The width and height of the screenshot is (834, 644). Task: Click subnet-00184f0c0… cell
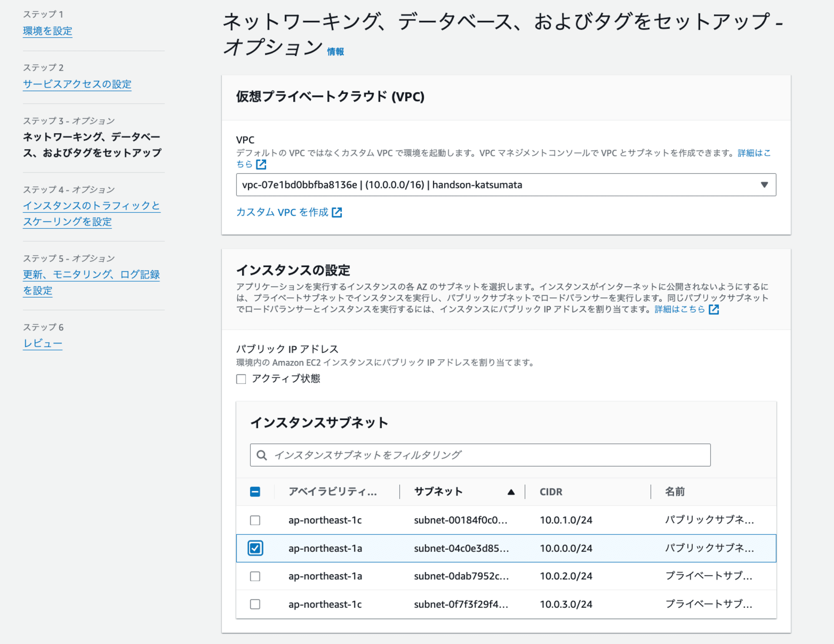tap(461, 520)
